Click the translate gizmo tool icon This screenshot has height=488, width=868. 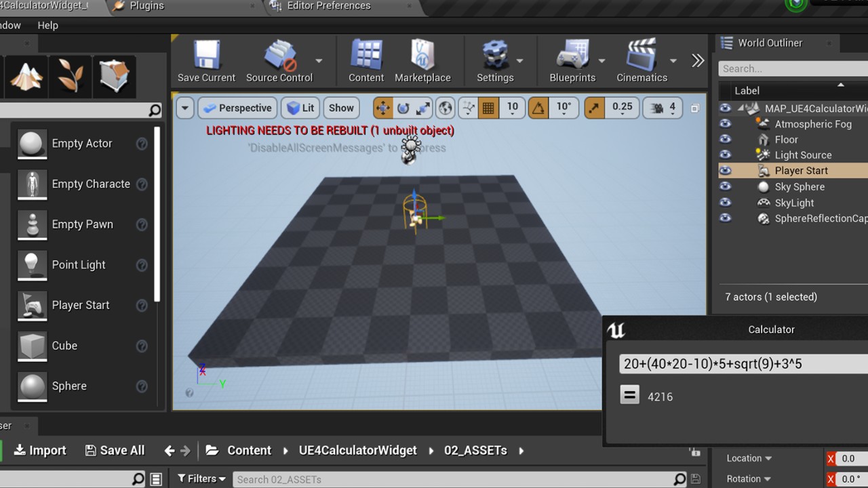[x=383, y=108]
